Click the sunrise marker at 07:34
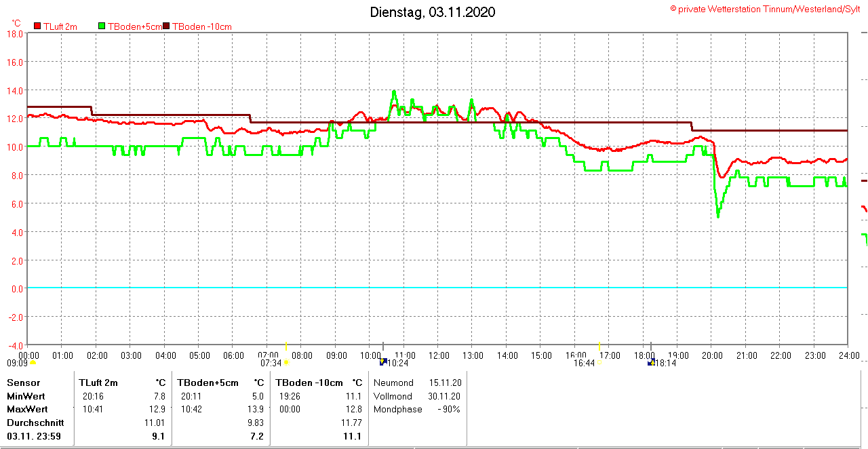868x449 pixels. tap(286, 362)
